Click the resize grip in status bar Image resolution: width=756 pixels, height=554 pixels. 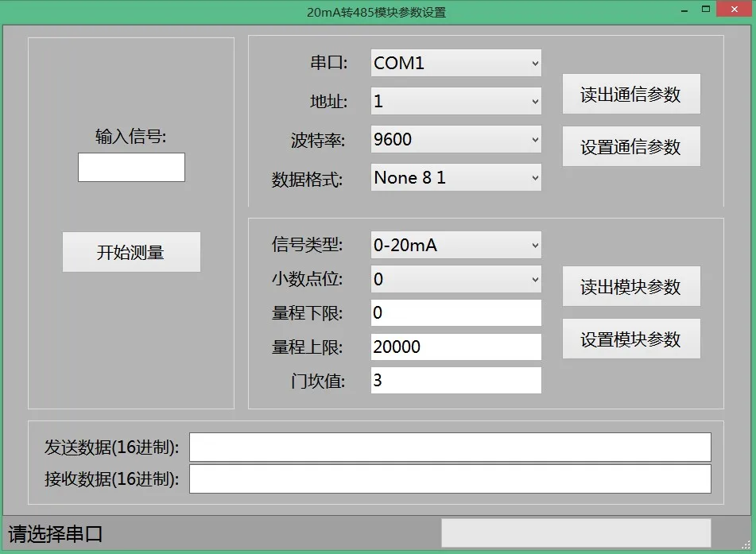tap(746, 544)
